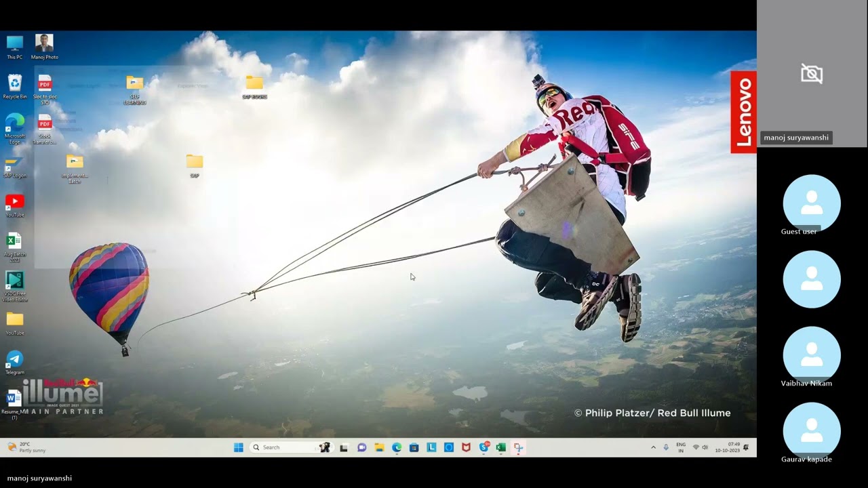Open Aug Batch 2023 Excel file
868x488 pixels.
click(x=14, y=247)
